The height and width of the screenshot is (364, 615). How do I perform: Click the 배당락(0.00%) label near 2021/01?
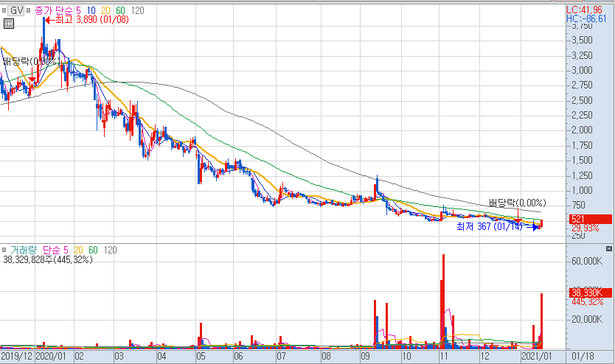coord(518,203)
